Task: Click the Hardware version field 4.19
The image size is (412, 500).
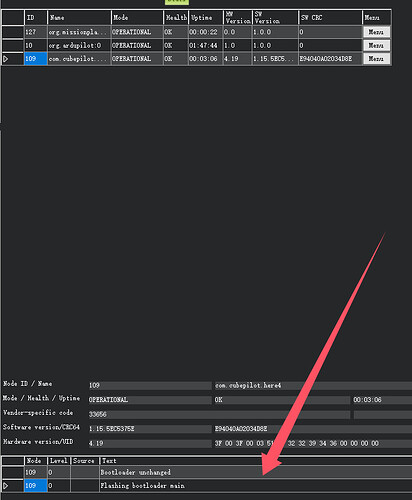Action: pyautogui.click(x=150, y=443)
